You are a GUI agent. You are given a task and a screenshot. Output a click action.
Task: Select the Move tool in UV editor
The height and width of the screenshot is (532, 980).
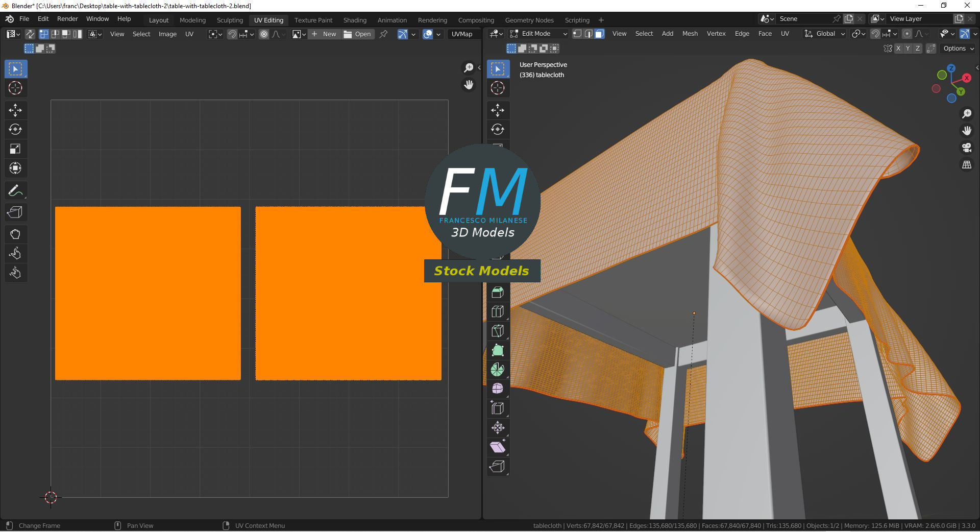pyautogui.click(x=15, y=110)
